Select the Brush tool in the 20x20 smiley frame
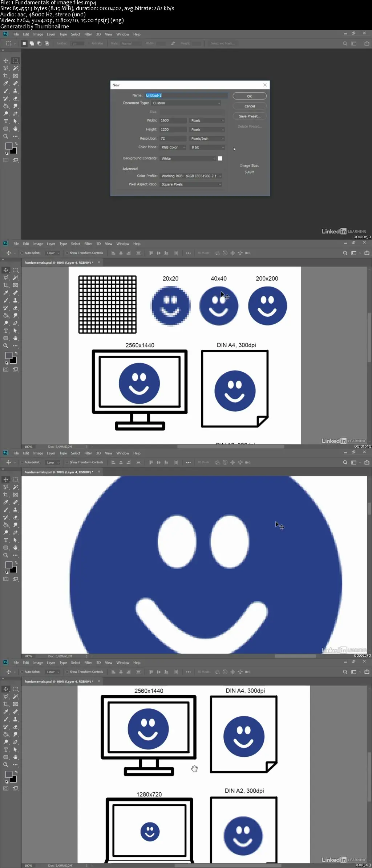 pos(6,300)
